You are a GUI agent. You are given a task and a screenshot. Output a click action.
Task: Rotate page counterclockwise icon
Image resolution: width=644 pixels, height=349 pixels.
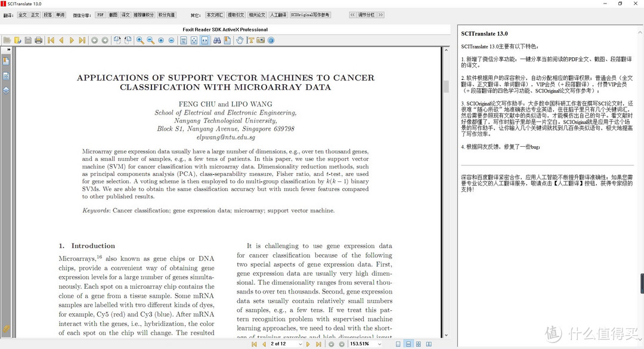pos(128,41)
